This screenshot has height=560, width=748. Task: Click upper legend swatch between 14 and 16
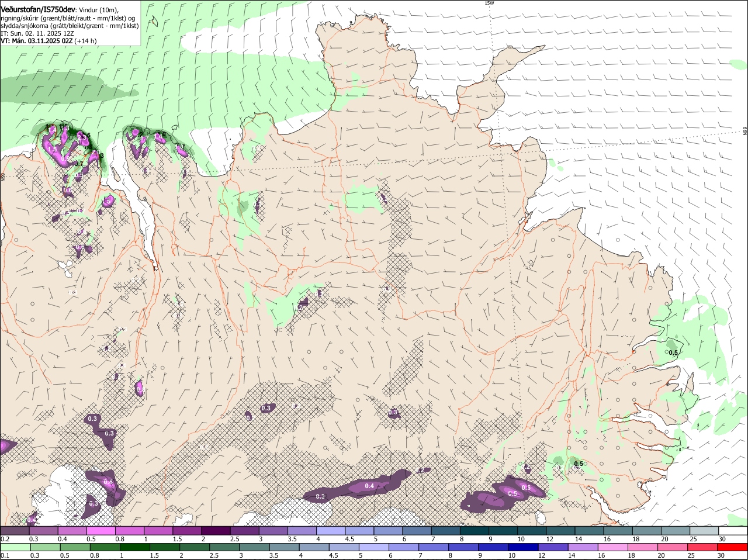(590, 531)
